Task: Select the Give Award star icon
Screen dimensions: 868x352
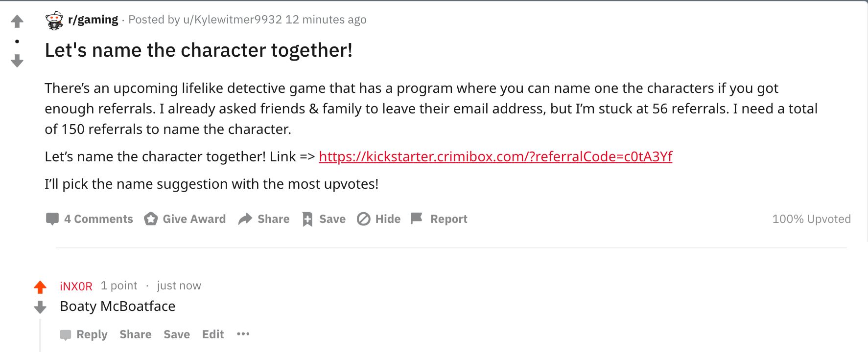Action: coord(150,219)
